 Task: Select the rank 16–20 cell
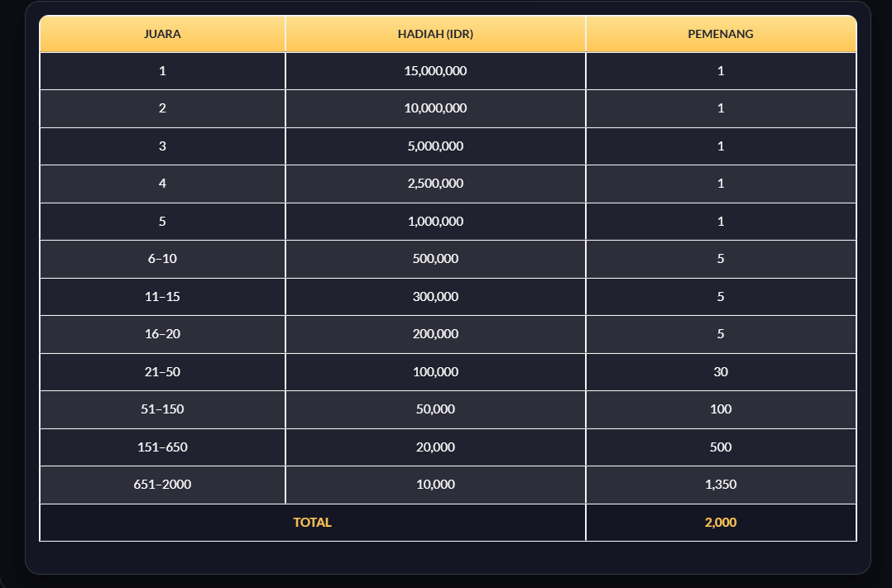[162, 334]
